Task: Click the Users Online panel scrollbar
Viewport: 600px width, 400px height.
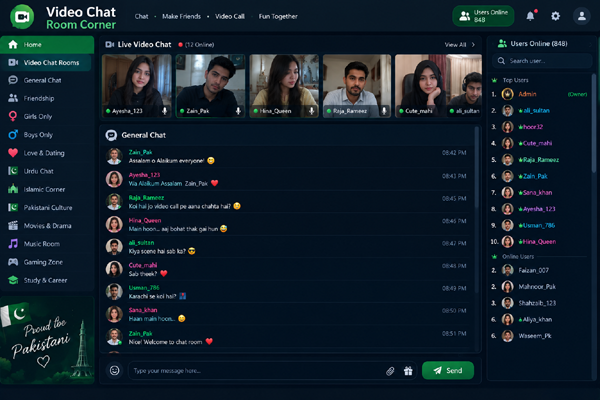Action: pyautogui.click(x=593, y=122)
